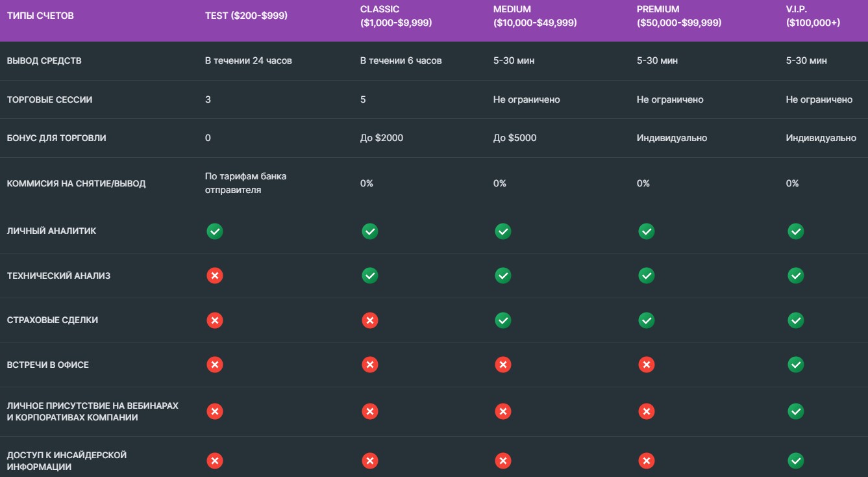Click the value '0' for БОНУС ДЛЯ ТОРГОВЛИ

(x=208, y=138)
